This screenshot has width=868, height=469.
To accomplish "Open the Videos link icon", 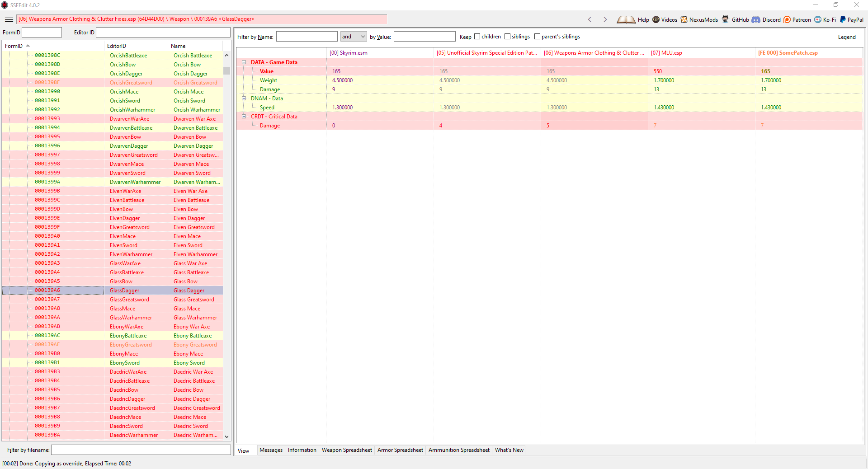I will (x=656, y=19).
